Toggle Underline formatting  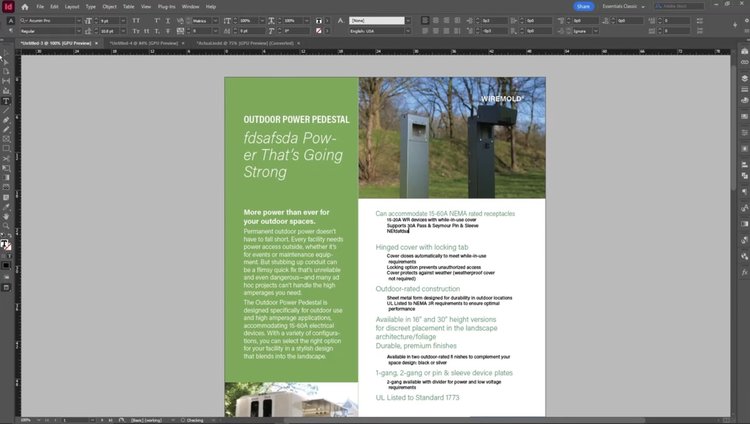[168, 21]
